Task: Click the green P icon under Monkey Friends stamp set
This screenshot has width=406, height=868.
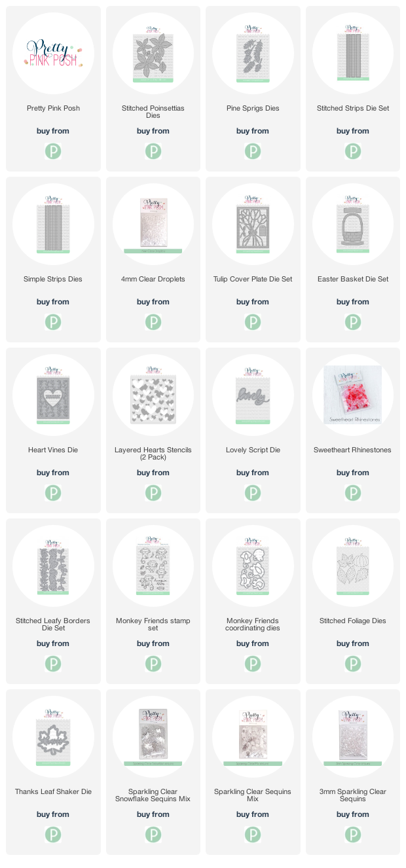Action: (153, 664)
